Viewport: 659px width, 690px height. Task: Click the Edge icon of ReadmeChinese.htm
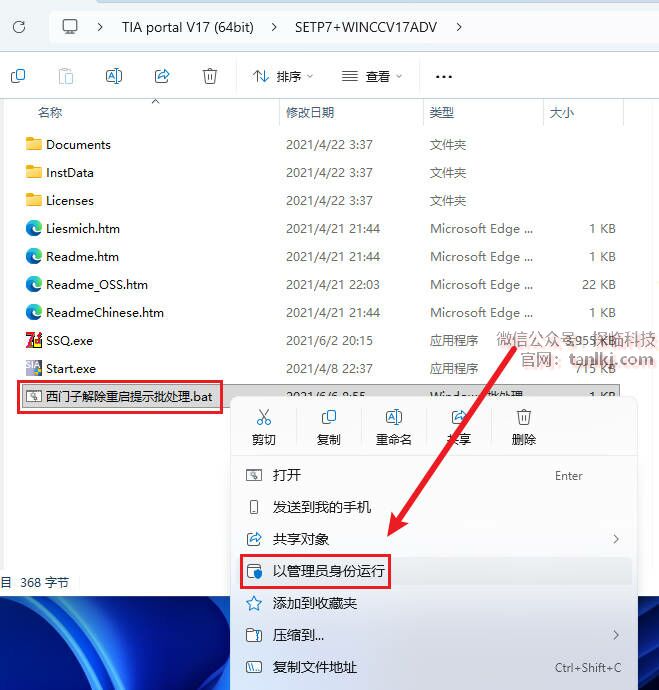[x=34, y=312]
